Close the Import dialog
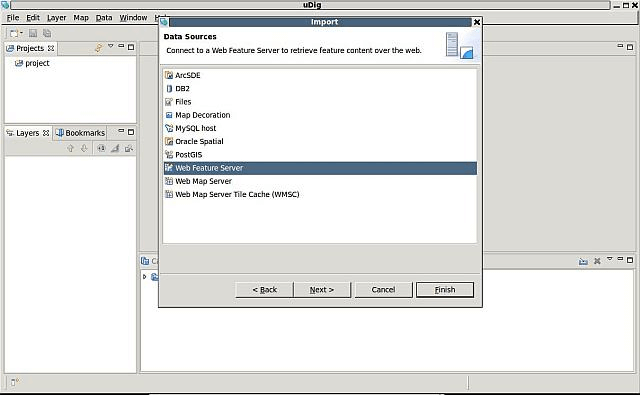The image size is (640, 395). [x=477, y=22]
